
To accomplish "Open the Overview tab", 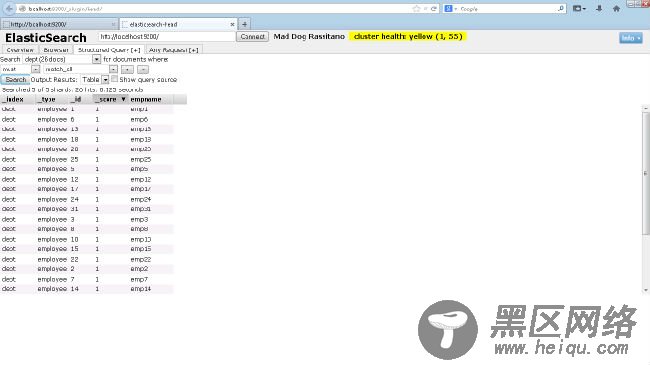I will tap(20, 50).
